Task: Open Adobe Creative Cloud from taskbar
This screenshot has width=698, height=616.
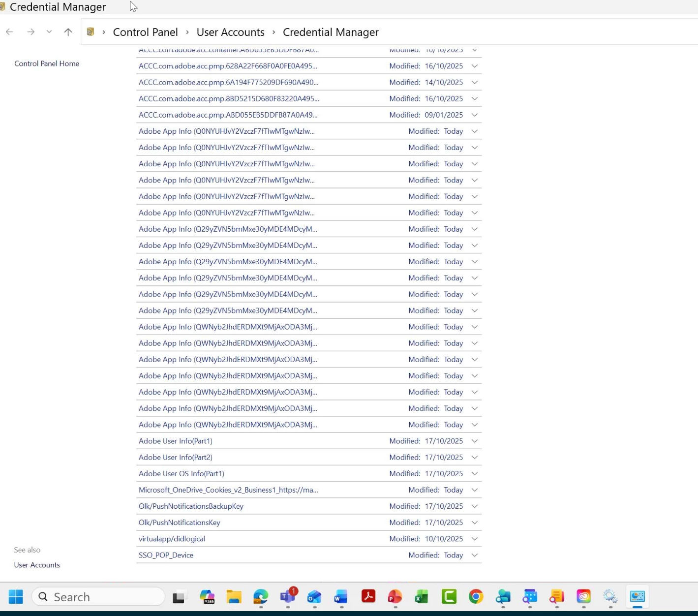Action: (584, 597)
